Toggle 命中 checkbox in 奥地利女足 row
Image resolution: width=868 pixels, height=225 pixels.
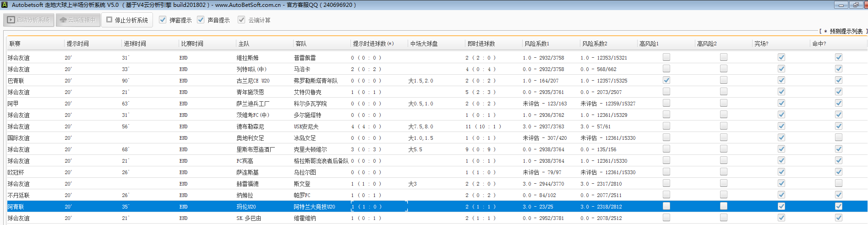pos(838,137)
